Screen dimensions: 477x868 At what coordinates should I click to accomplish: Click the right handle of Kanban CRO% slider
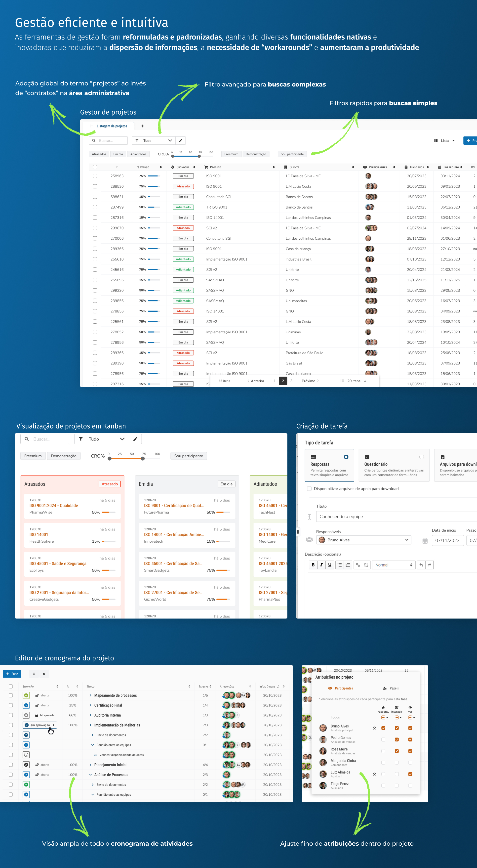(x=143, y=458)
